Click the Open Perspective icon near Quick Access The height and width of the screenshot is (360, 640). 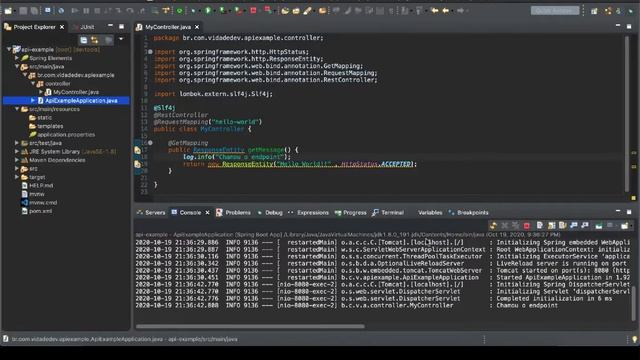[x=594, y=11]
